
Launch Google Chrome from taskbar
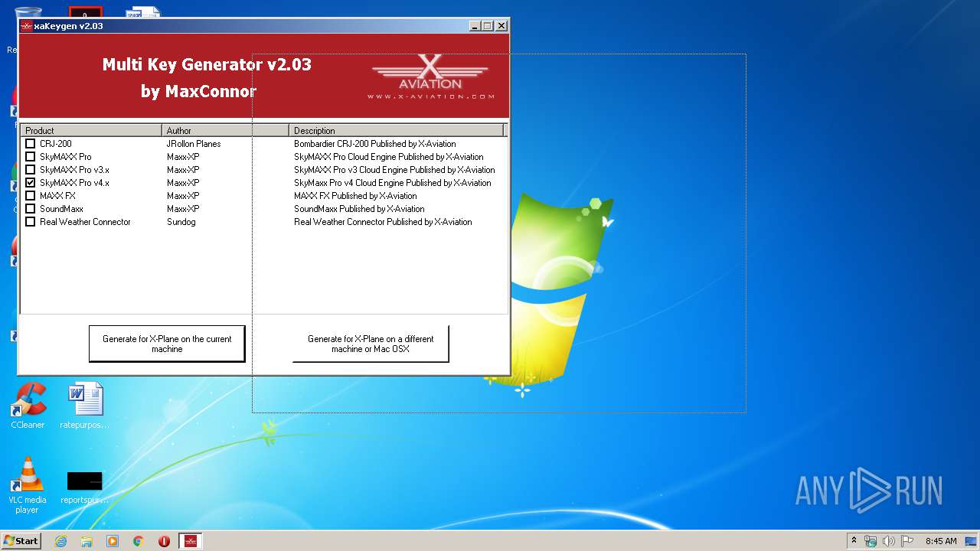(139, 541)
